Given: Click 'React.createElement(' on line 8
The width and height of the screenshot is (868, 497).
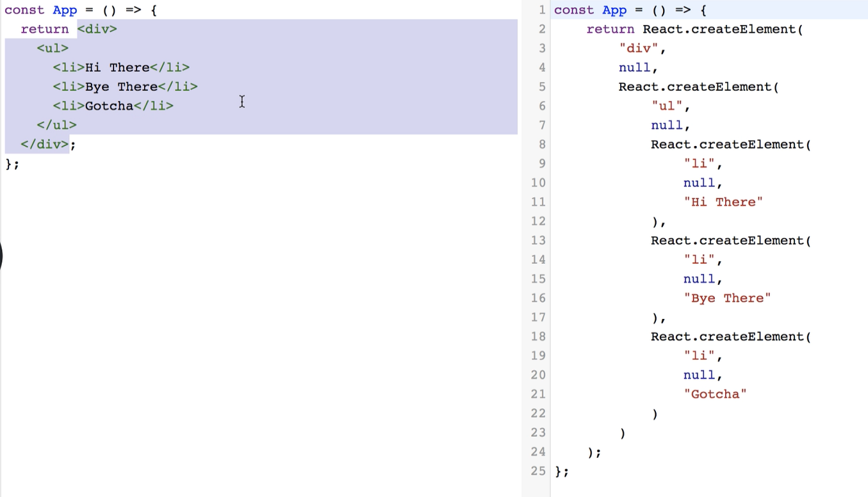Looking at the screenshot, I should [x=731, y=144].
